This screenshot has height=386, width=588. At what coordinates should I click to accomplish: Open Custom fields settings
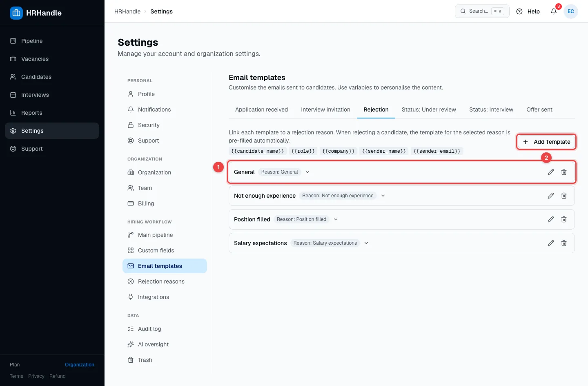pos(165,250)
